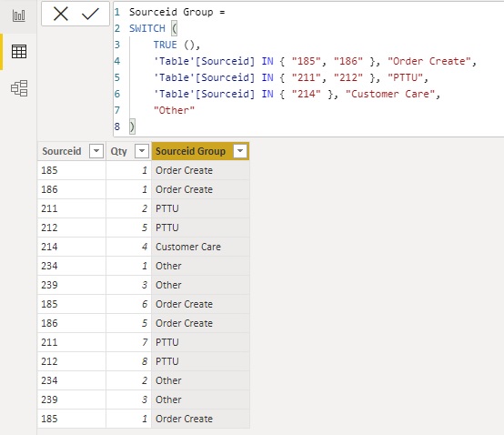
Task: Select PTTU cell in row with Qty 2
Action: (200, 208)
